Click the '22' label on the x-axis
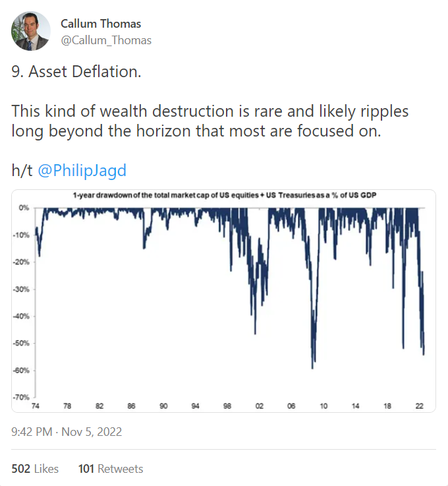Viewport: 448px width, 486px height. [419, 406]
